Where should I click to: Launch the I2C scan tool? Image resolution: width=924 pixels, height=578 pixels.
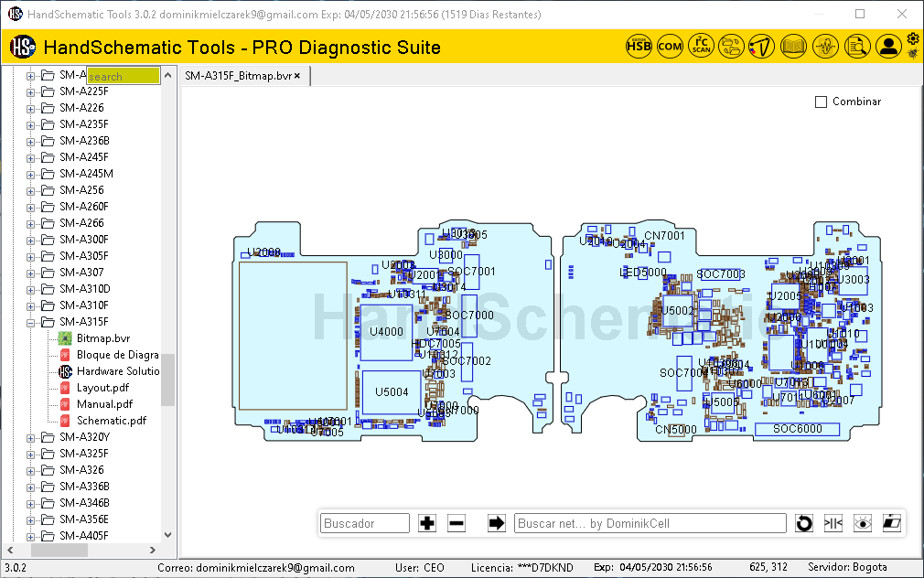[x=702, y=46]
